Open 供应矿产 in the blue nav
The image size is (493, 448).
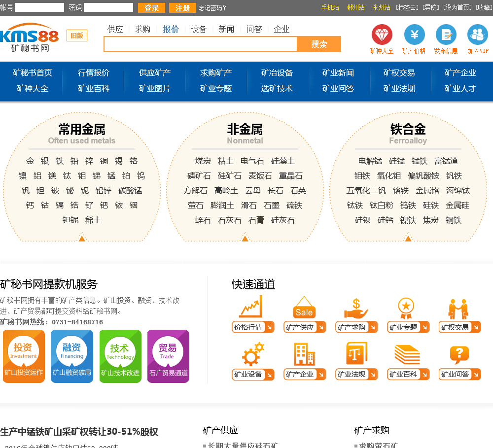click(155, 72)
